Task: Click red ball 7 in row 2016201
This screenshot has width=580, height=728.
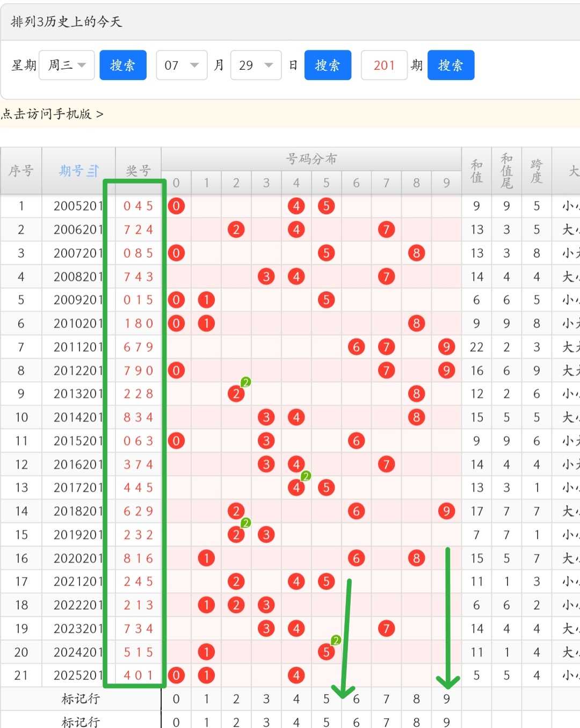Action: click(x=386, y=464)
